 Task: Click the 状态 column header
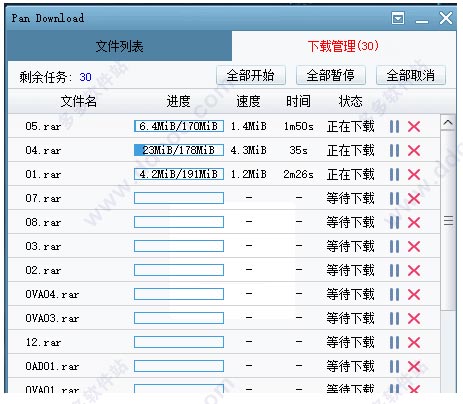(x=350, y=101)
